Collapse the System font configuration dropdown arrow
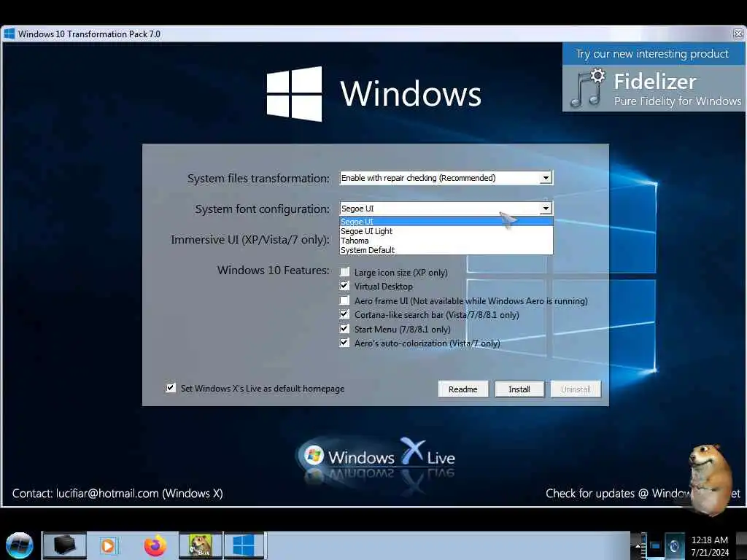 point(546,209)
